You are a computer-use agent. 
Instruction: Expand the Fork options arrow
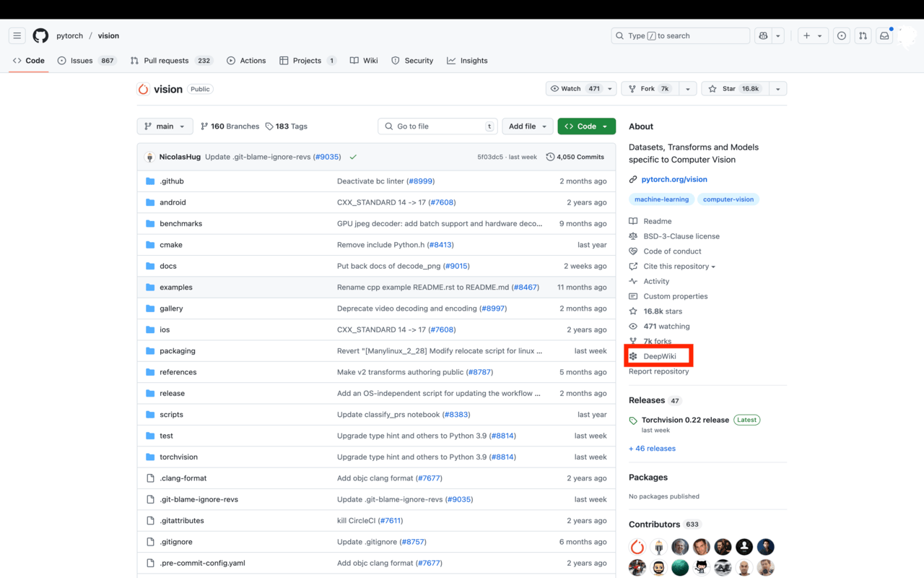point(688,89)
